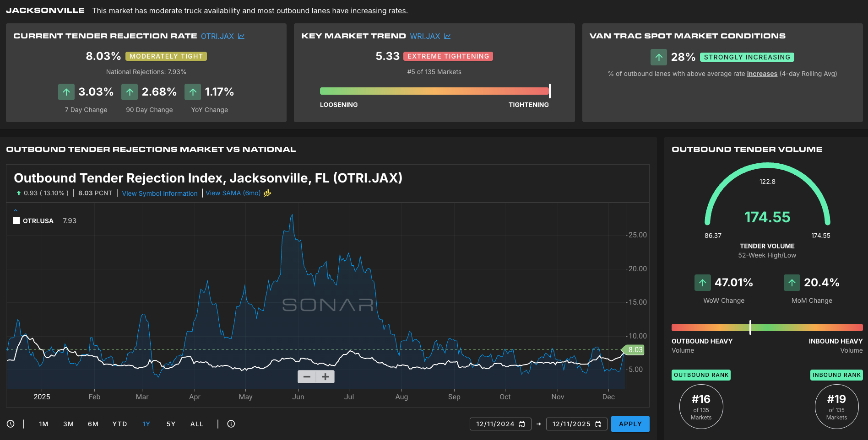The image size is (868, 440).
Task: Open the View Symbol Information link
Action: click(160, 193)
